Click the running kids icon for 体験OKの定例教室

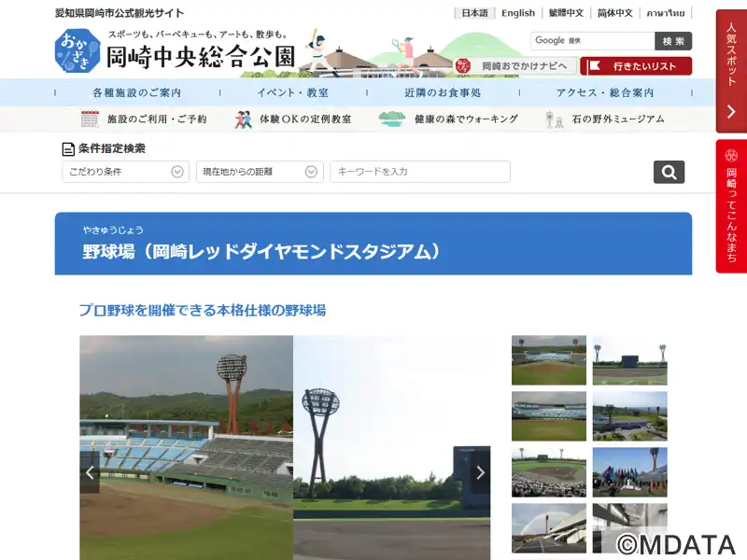244,119
